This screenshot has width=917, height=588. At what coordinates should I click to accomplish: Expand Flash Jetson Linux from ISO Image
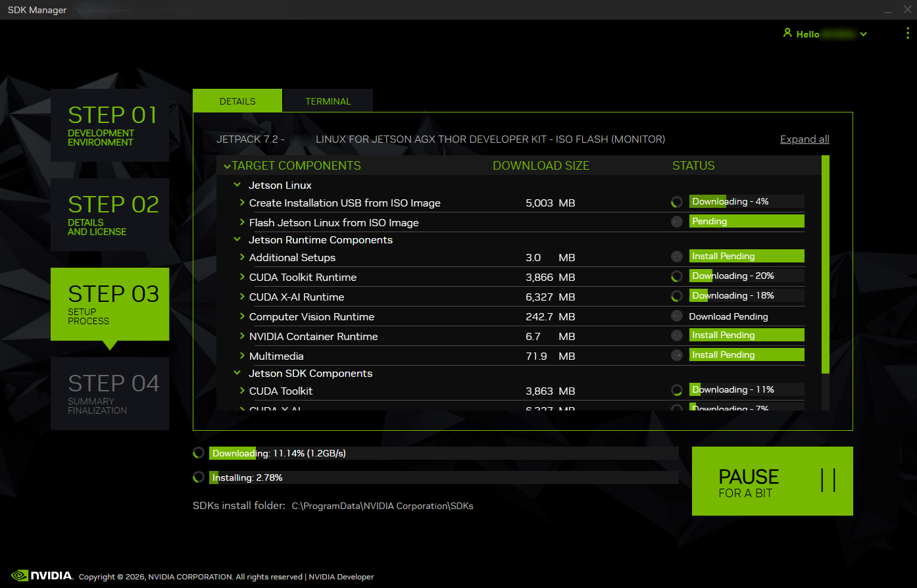pos(243,222)
